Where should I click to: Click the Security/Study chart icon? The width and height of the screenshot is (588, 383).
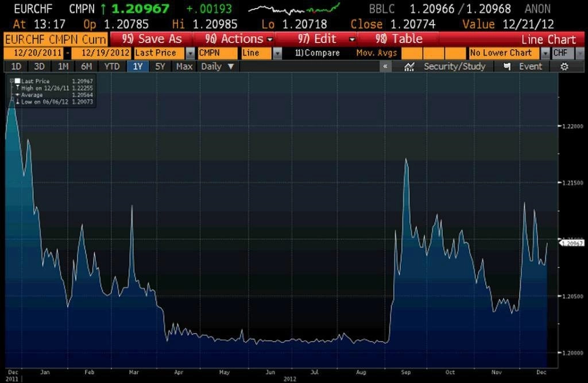(409, 67)
